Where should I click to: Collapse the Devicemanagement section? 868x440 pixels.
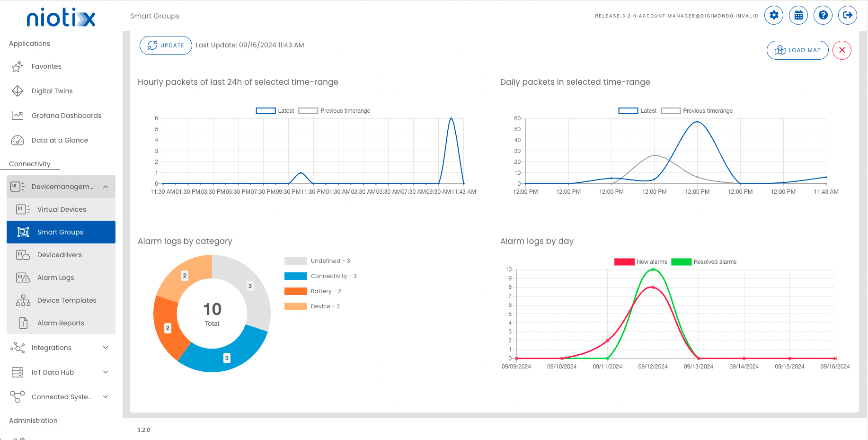click(x=106, y=187)
